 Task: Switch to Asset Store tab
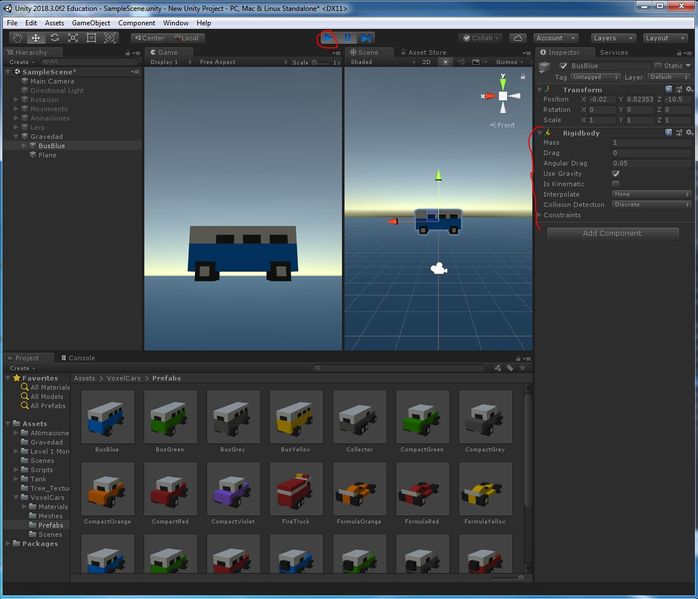423,53
